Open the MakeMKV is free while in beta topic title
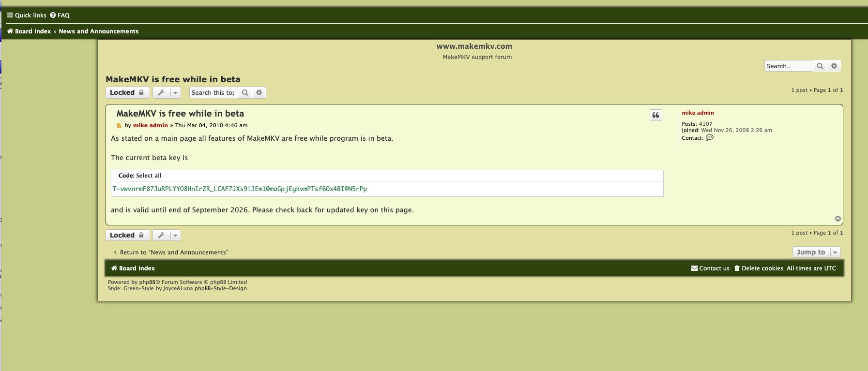 click(173, 79)
